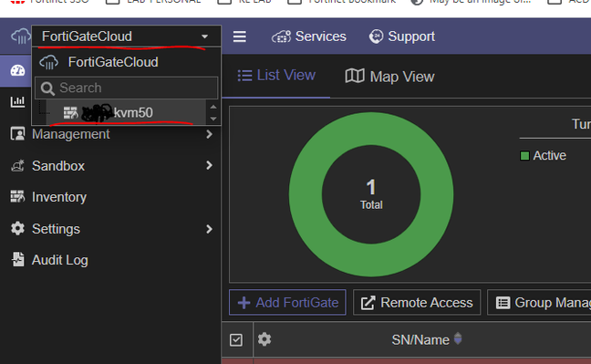
Task: Open table column settings gear
Action: [264, 339]
